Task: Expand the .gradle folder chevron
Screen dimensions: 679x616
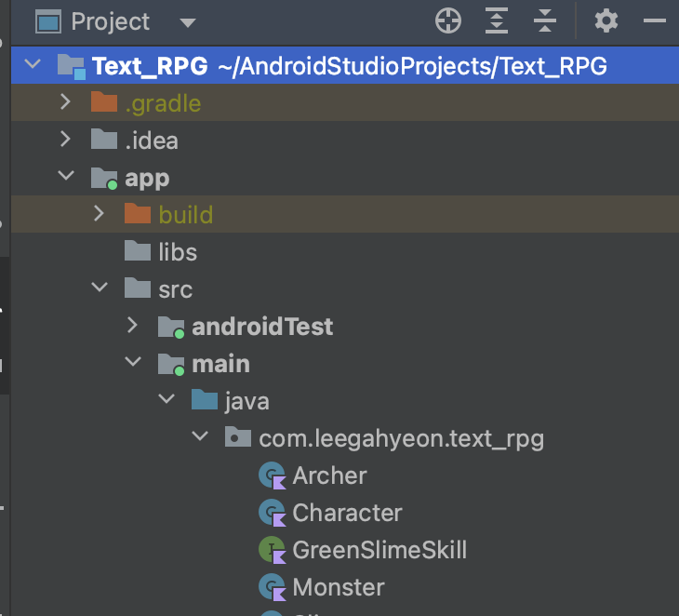Action: tap(65, 101)
